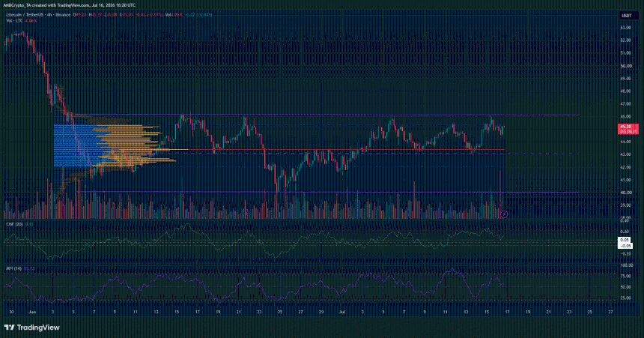Click the -0.05 CMF level label
This screenshot has height=338, width=644.
[x=625, y=246]
